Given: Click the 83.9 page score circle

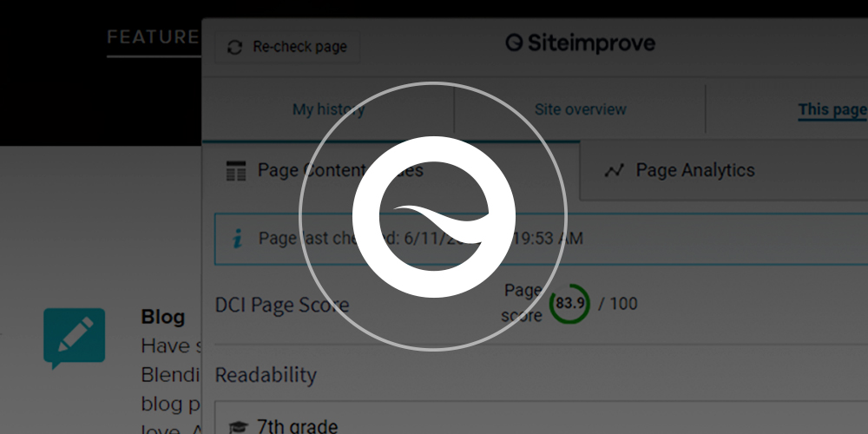Looking at the screenshot, I should coord(569,303).
